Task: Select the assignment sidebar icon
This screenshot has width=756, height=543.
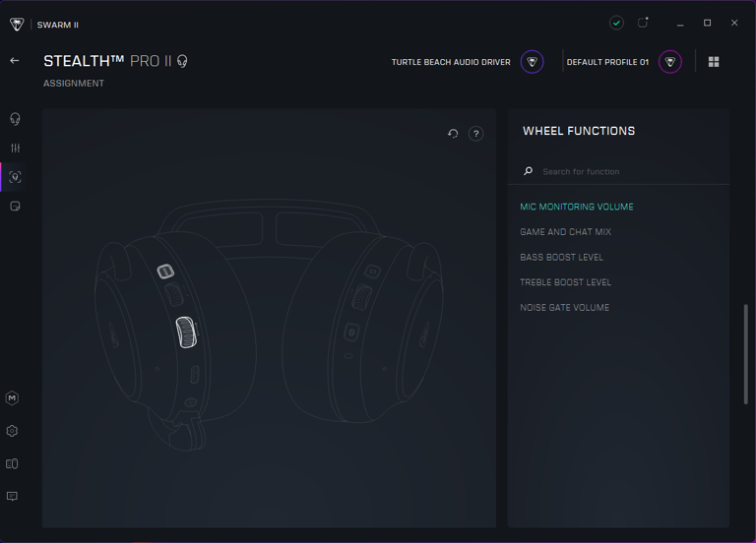Action: (x=15, y=177)
